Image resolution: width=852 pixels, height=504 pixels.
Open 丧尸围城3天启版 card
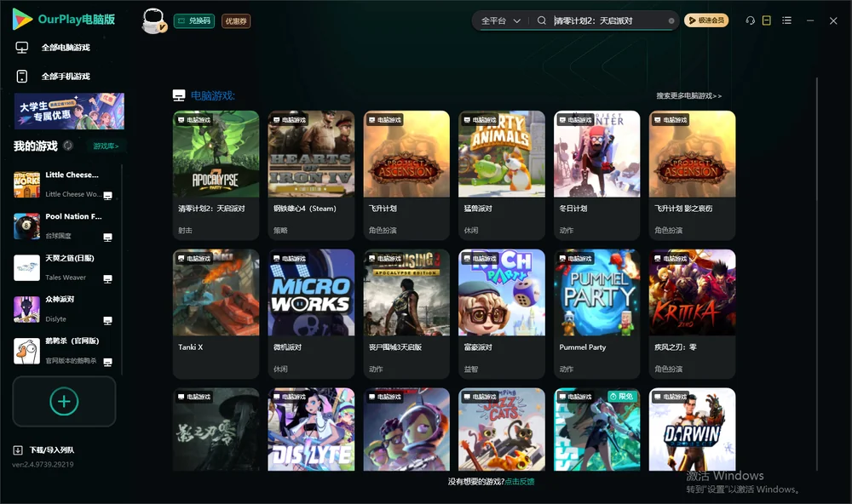406,314
